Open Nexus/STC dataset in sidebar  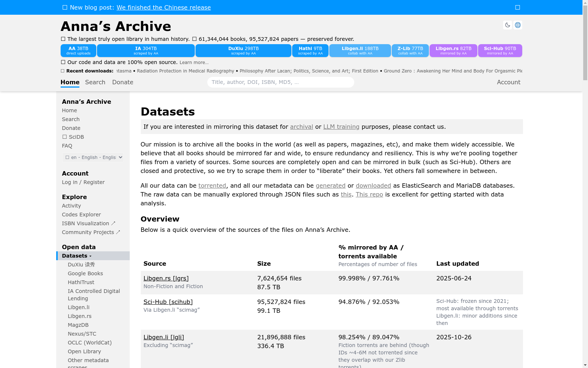[x=82, y=334]
